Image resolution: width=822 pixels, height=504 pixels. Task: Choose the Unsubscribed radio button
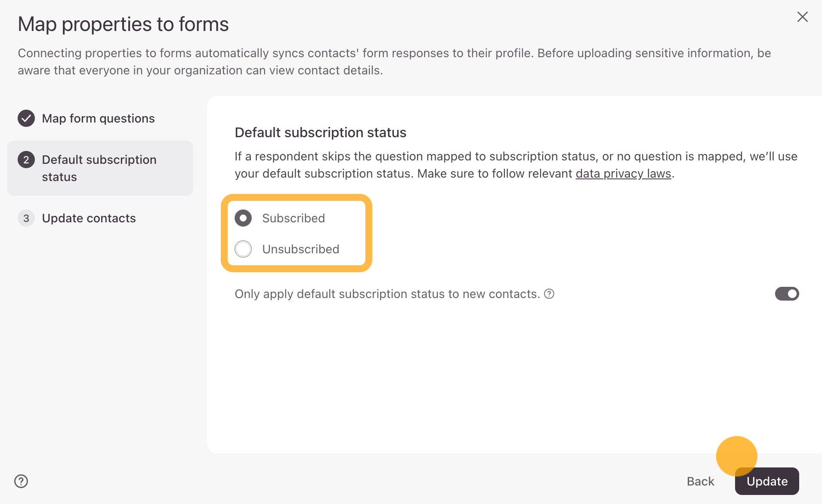[x=243, y=249]
